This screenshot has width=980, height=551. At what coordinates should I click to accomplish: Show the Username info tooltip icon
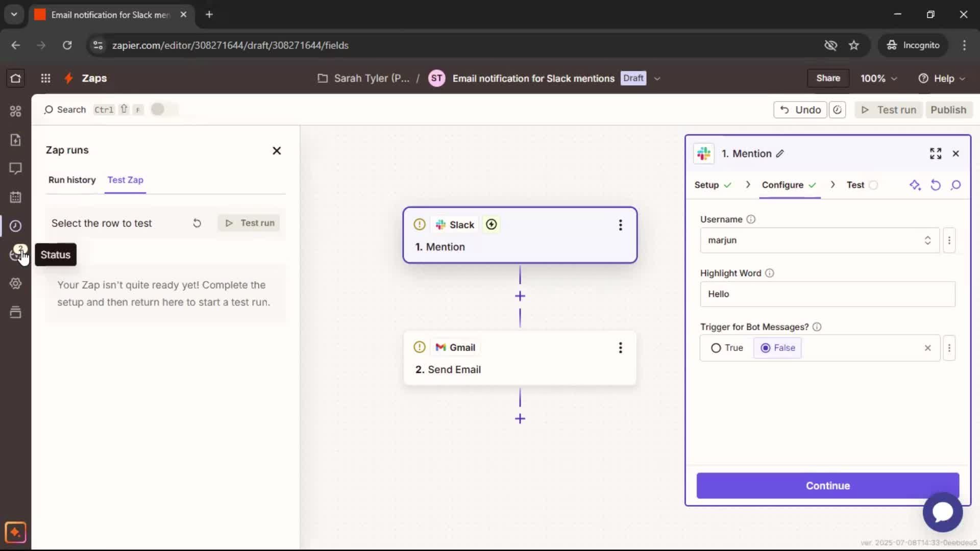click(751, 219)
